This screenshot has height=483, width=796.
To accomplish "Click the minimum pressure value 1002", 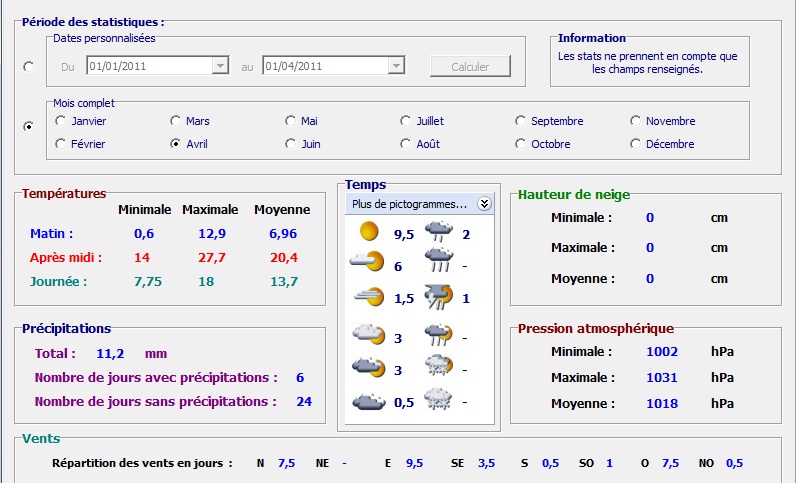I will tap(662, 351).
